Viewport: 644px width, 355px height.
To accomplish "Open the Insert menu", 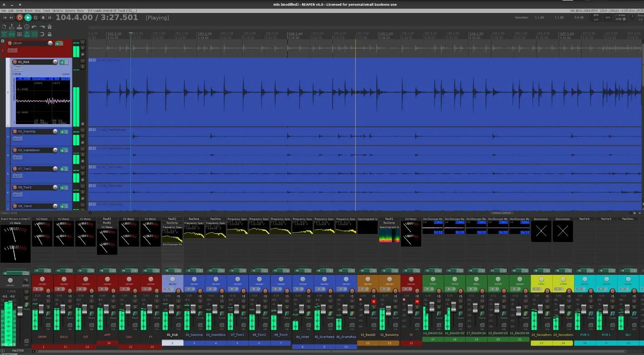I will pyautogui.click(x=28, y=10).
